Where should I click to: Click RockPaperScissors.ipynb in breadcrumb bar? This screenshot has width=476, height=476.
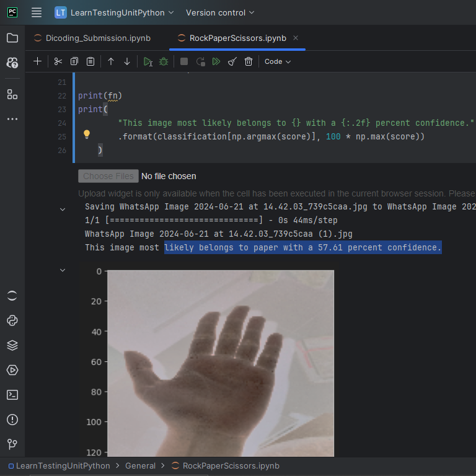pos(225,465)
